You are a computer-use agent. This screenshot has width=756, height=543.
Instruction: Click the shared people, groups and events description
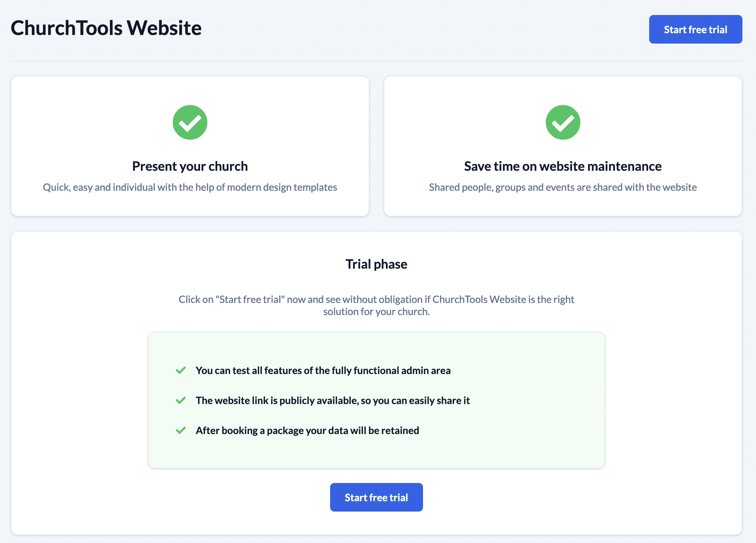pyautogui.click(x=563, y=188)
